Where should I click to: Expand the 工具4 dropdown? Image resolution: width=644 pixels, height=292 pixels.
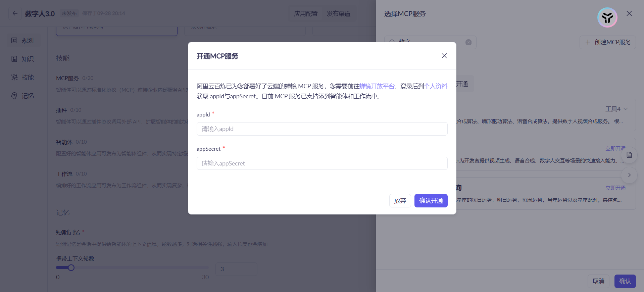(616, 109)
